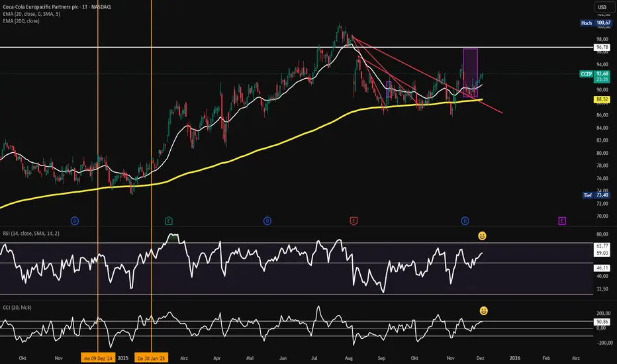
Task: Select the RSI (14, close, SMA, 14, 2) legend
Action: coord(31,234)
